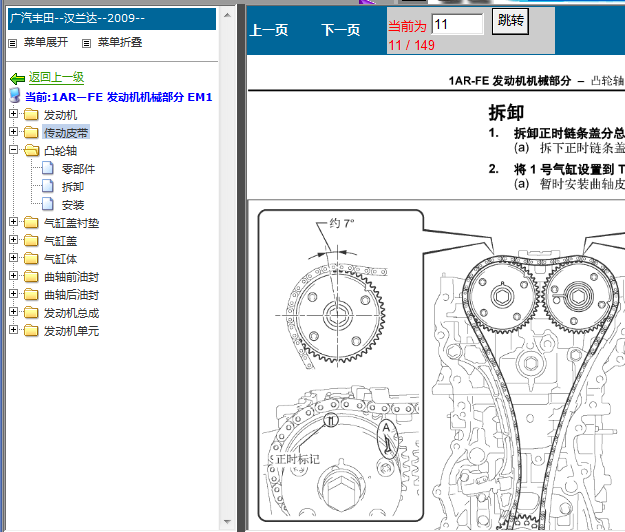625x532 pixels.
Task: Click the 拆卸 heading in the document
Action: point(506,112)
